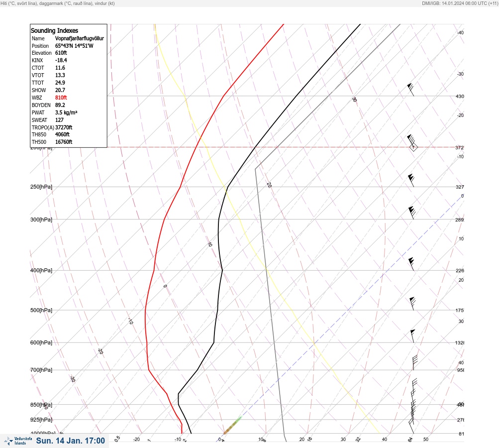Click the wind barb at the 300 hPa level

click(x=411, y=213)
